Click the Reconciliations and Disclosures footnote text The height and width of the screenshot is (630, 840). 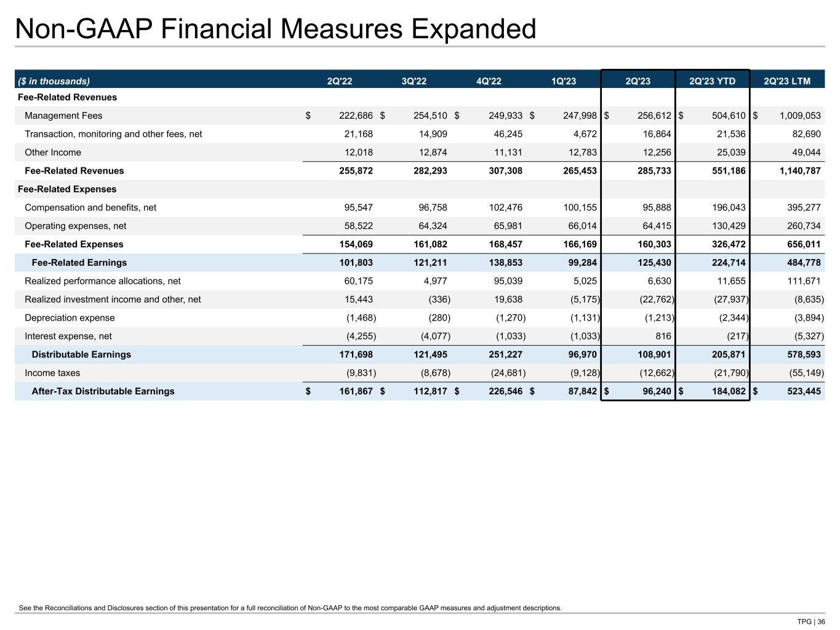pos(290,608)
